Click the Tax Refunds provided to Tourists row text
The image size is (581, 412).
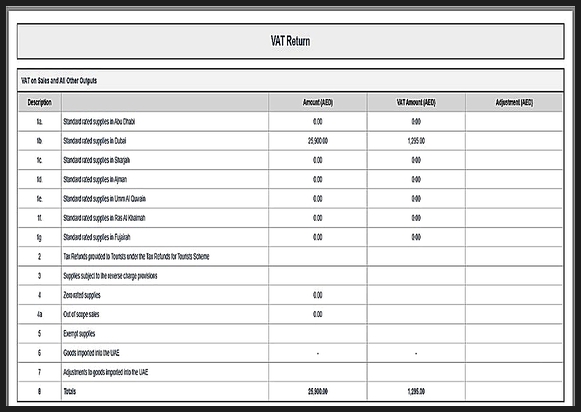coord(136,256)
